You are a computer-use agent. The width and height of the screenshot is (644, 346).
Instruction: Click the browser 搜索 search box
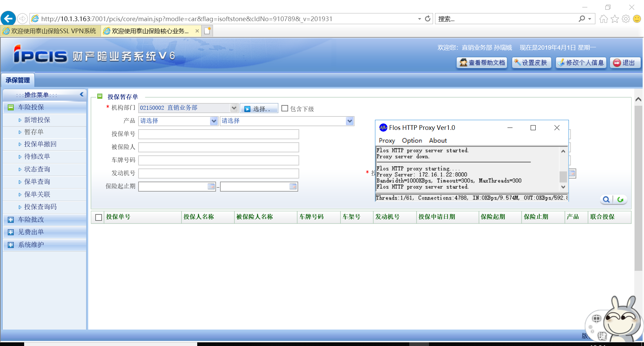(x=506, y=19)
